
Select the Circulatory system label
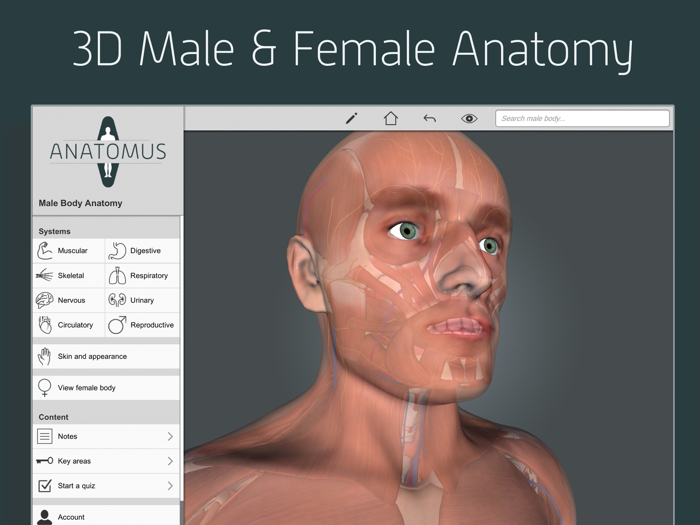[75, 325]
